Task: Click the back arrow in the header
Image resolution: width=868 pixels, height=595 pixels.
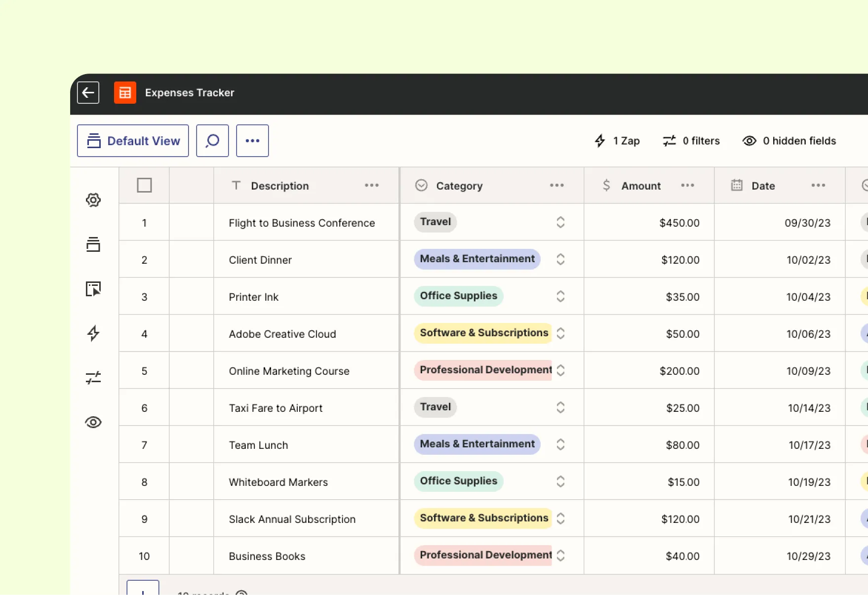Action: (88, 92)
